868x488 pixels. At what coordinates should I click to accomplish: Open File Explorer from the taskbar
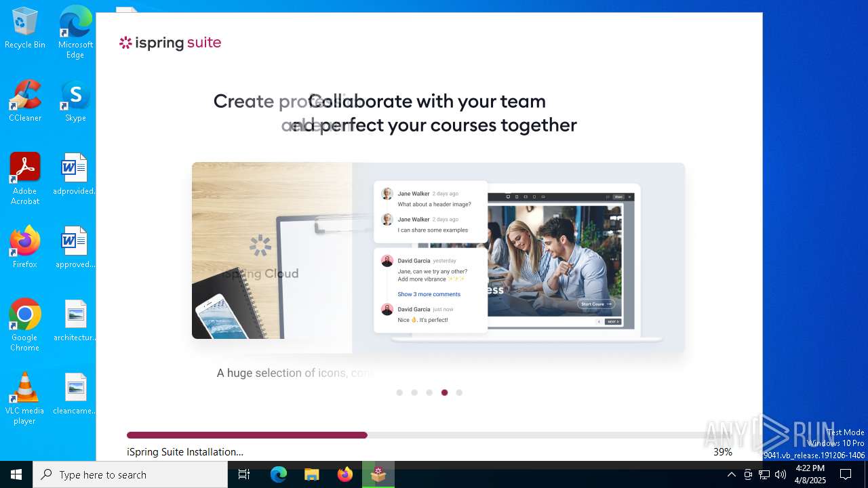pos(312,474)
